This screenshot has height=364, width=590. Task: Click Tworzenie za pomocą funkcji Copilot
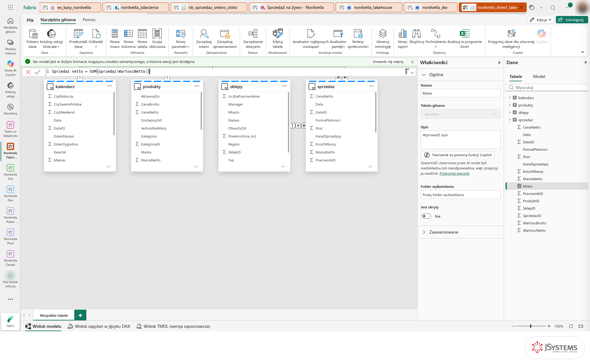tap(458, 155)
